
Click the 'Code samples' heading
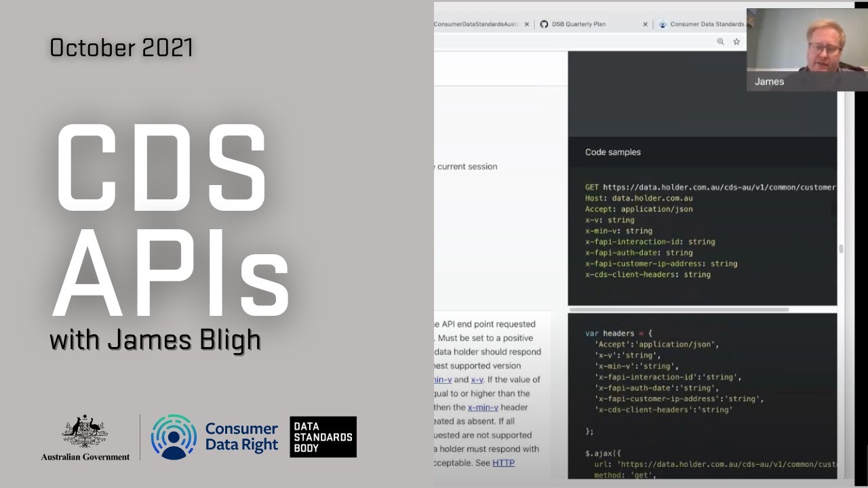(x=613, y=152)
